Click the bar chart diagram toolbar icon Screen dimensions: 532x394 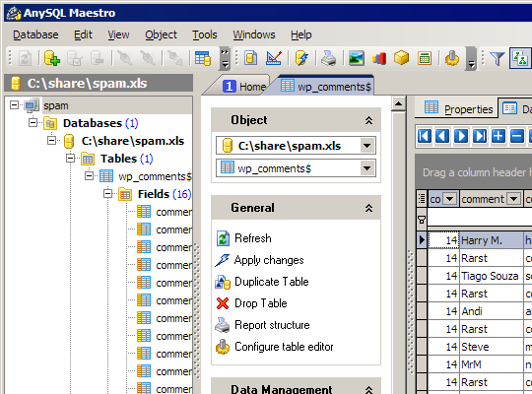point(379,58)
